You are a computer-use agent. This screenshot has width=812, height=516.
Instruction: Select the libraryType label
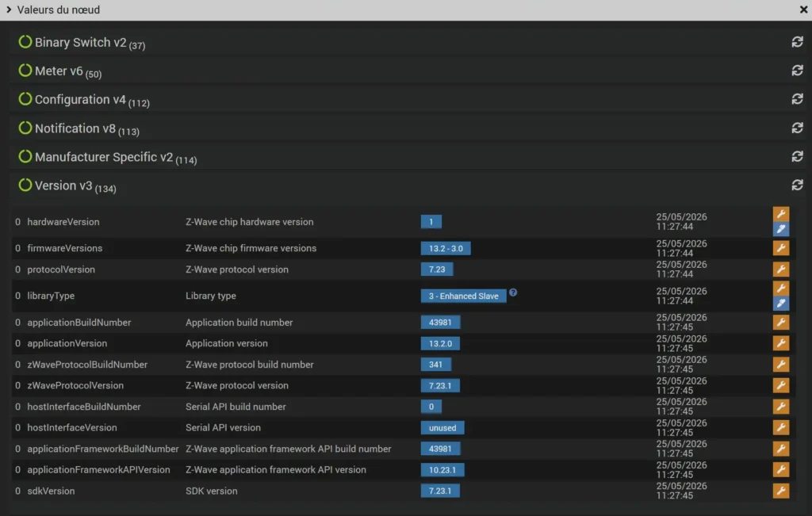tap(51, 296)
